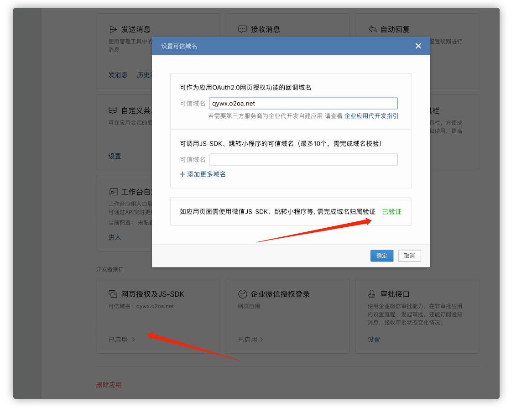532x408 pixels.
Task: Click the 工作台 card icon
Action: 113,192
